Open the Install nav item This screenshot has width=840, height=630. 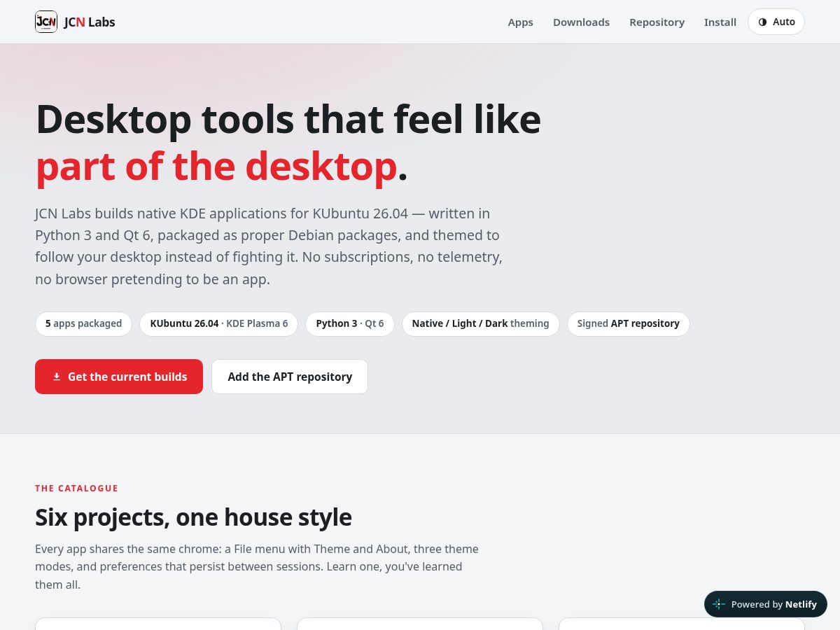click(x=720, y=22)
